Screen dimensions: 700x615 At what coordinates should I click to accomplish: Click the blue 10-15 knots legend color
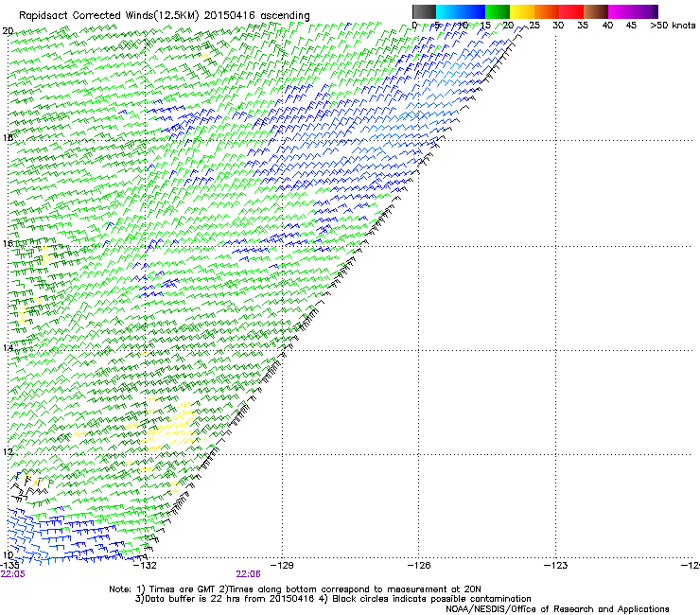(x=473, y=11)
